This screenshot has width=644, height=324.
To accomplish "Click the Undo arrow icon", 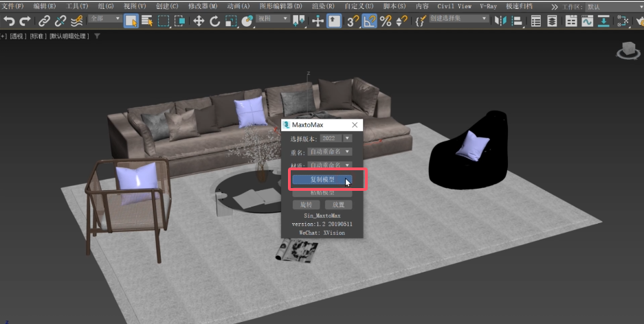I will [x=9, y=21].
